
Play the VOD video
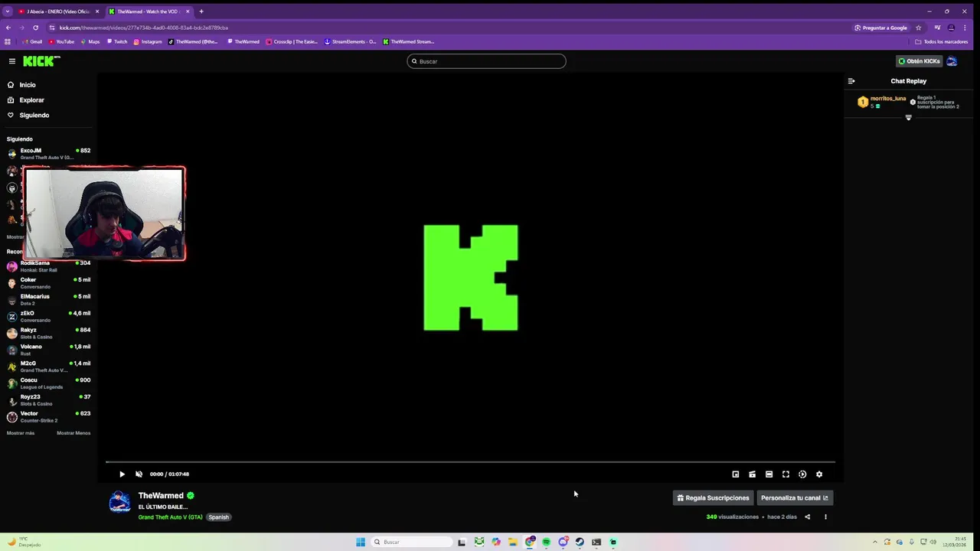pyautogui.click(x=122, y=474)
